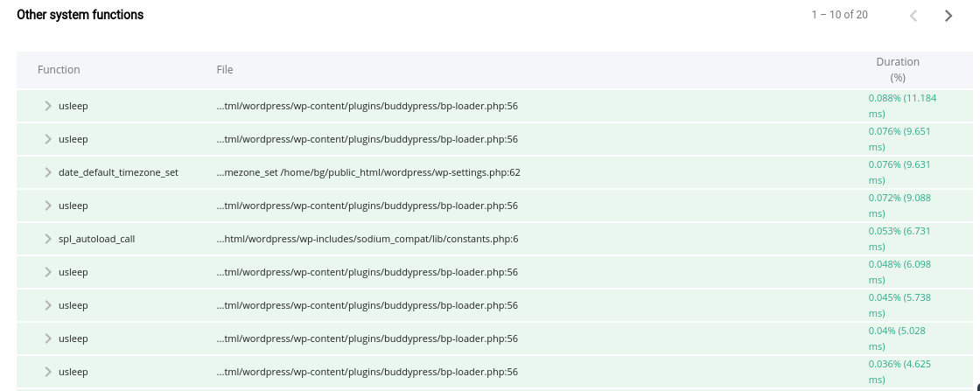Viewport: 980px width, 391px height.
Task: Click the usleep name in the 6.098 ms row
Action: pyautogui.click(x=73, y=272)
